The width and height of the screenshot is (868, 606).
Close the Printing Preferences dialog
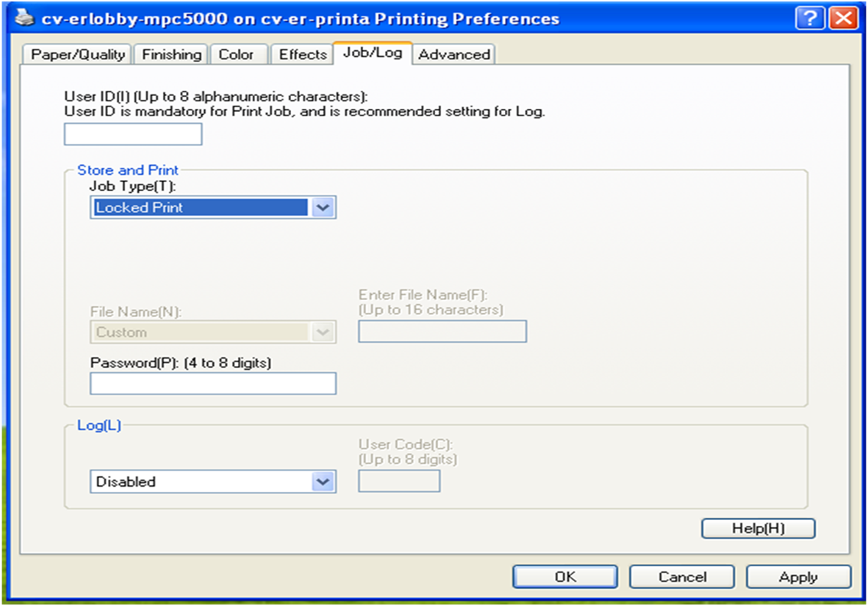[x=843, y=18]
